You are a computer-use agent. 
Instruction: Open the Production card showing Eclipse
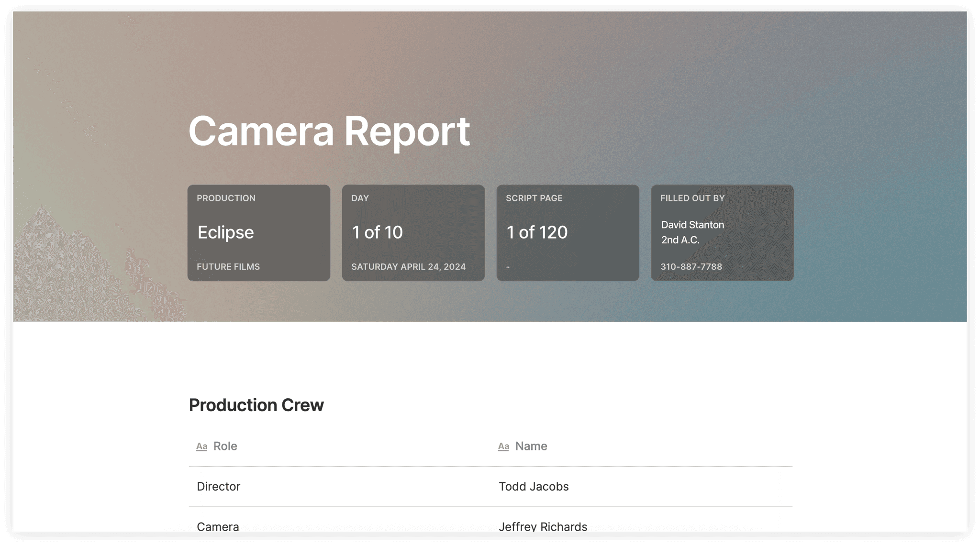[258, 232]
